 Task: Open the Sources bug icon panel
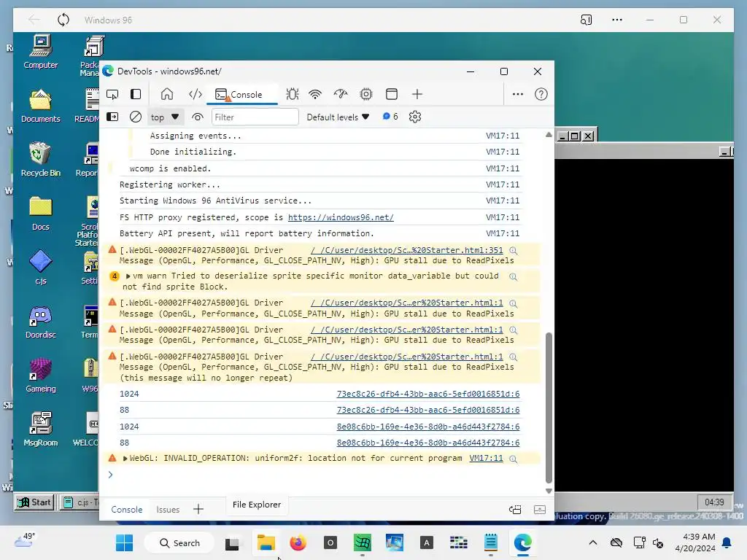point(292,94)
